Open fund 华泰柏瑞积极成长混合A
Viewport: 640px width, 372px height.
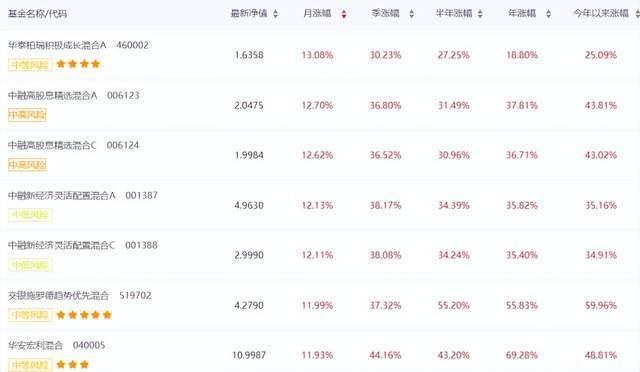[57, 45]
